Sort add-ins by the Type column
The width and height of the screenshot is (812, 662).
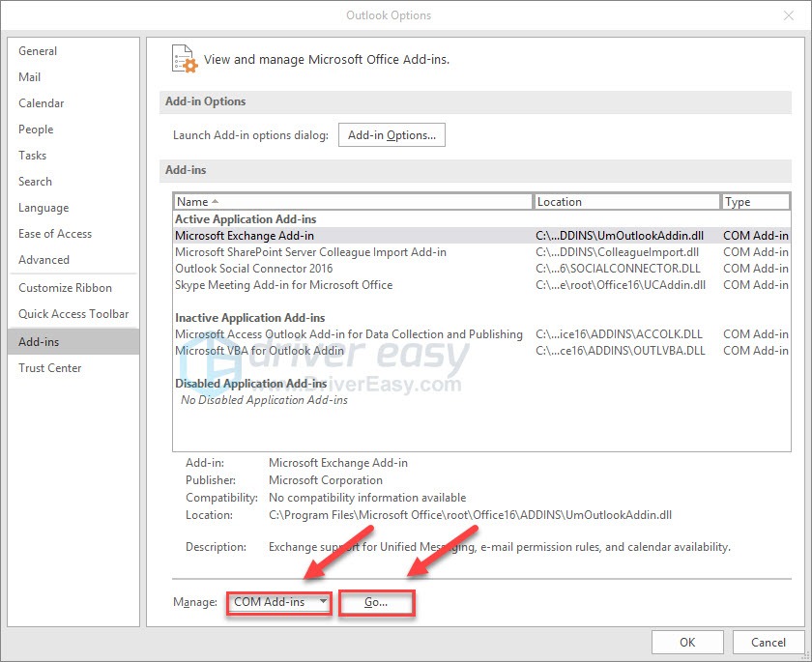754,201
